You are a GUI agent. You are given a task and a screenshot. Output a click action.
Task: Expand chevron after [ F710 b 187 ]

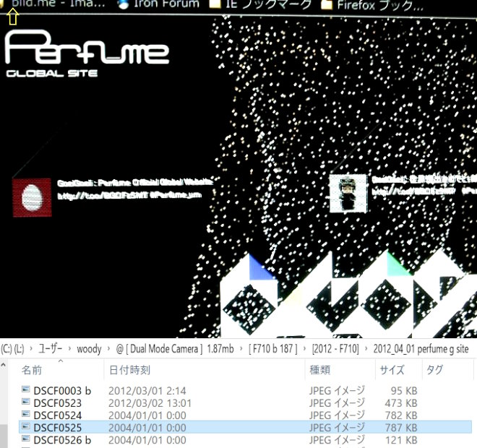tap(304, 349)
